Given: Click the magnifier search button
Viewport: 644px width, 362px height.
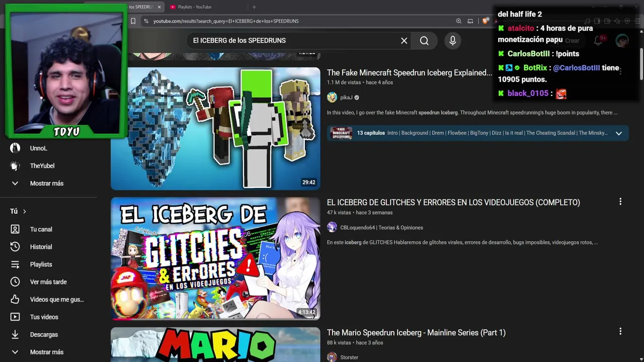Looking at the screenshot, I should click(424, 41).
